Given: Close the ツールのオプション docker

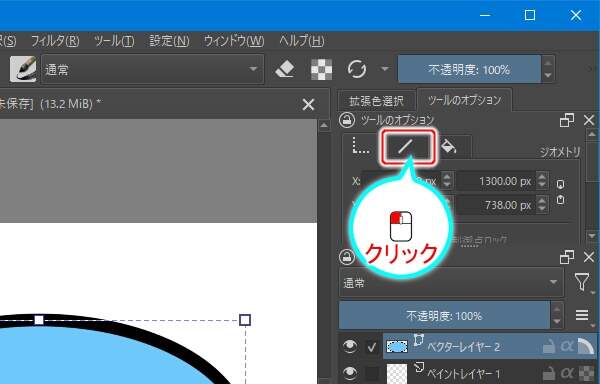Looking at the screenshot, I should click(589, 120).
